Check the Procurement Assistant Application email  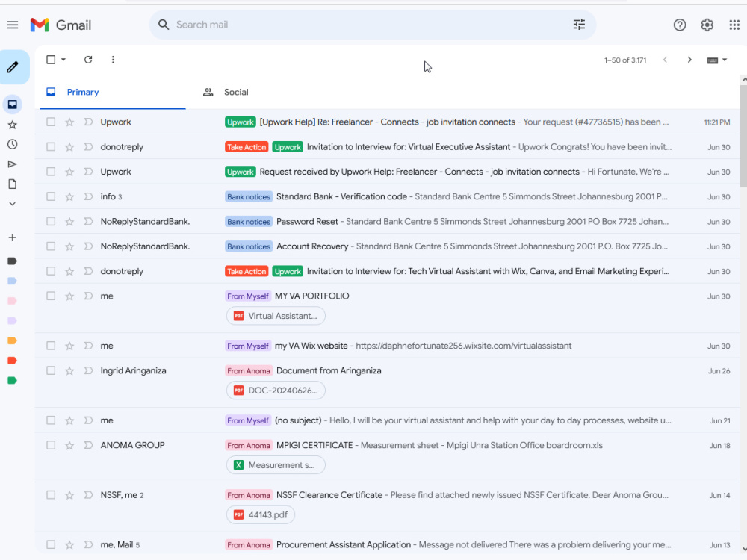click(51, 544)
